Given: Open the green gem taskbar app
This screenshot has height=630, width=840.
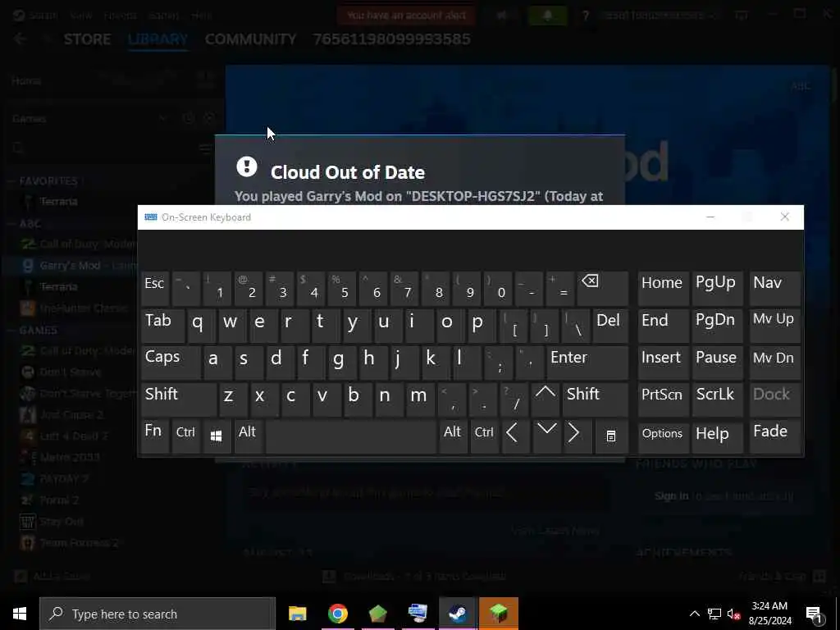Looking at the screenshot, I should tap(377, 614).
